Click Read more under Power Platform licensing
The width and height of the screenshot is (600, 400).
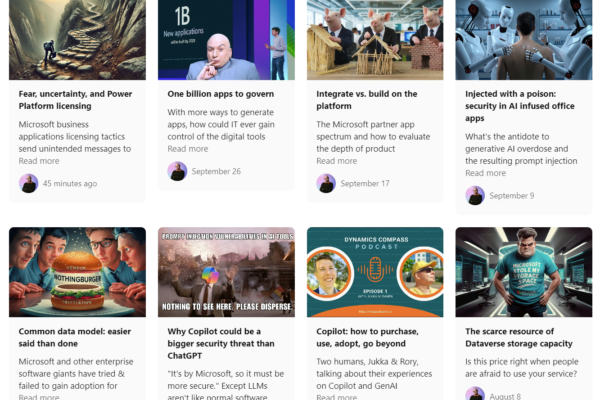point(39,161)
